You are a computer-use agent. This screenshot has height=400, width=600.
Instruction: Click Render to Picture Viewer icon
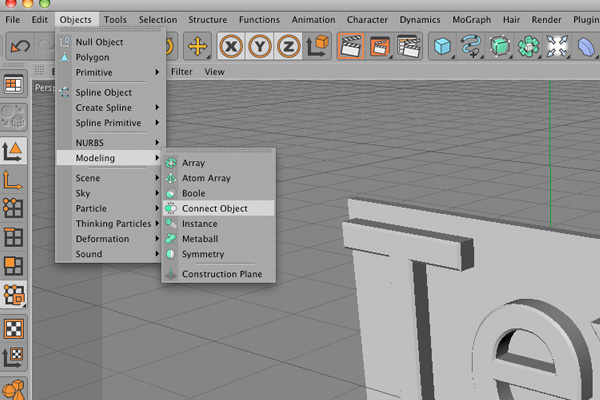coord(380,46)
